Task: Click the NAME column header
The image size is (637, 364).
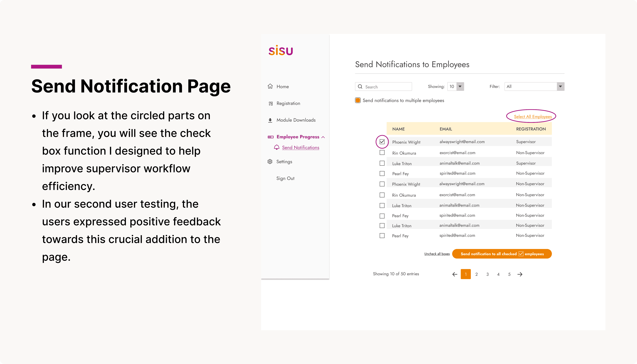Action: 398,129
